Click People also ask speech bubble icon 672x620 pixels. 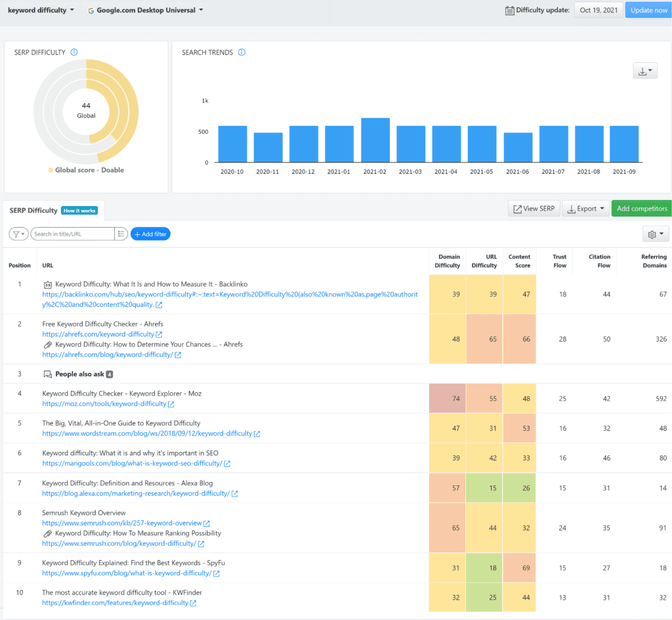coord(47,375)
